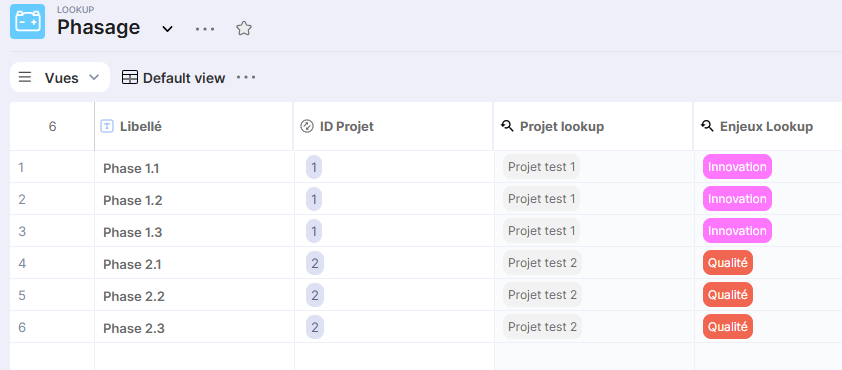The image size is (842, 370).
Task: Click Qualité tag in Phase 2.1 row
Action: (x=728, y=263)
